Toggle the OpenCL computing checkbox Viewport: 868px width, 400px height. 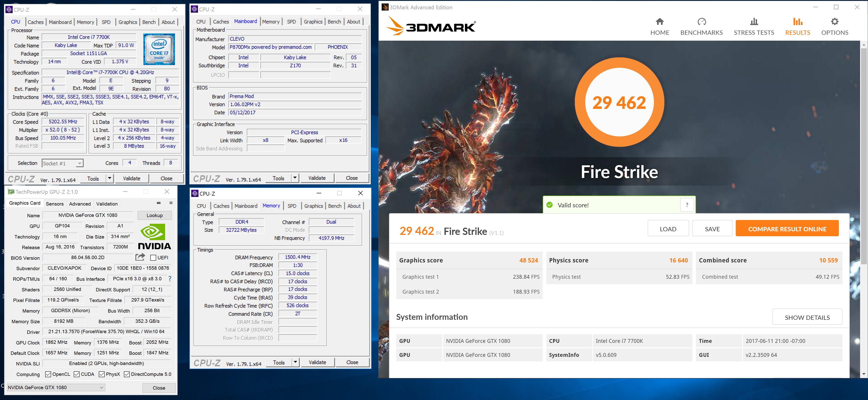(x=48, y=374)
